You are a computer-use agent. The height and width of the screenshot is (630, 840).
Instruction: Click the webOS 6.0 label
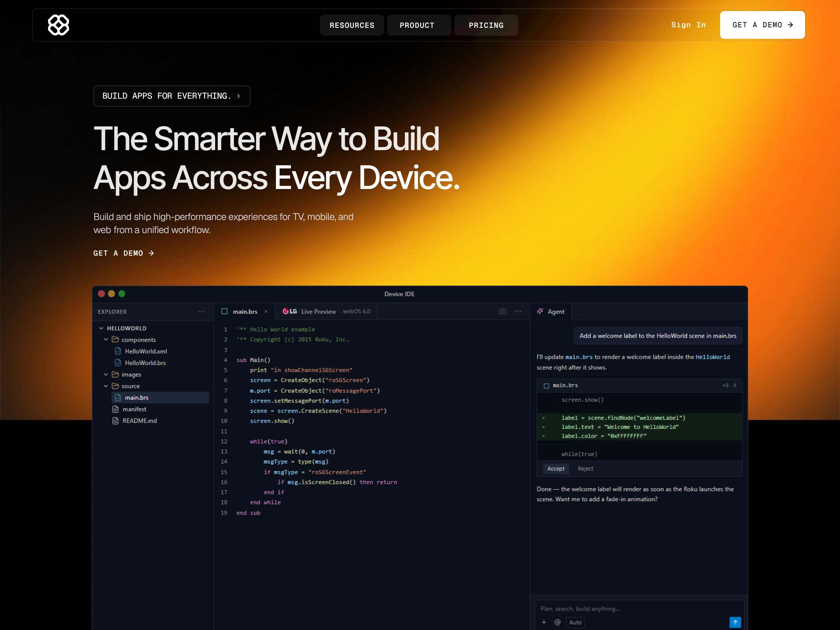click(x=356, y=311)
